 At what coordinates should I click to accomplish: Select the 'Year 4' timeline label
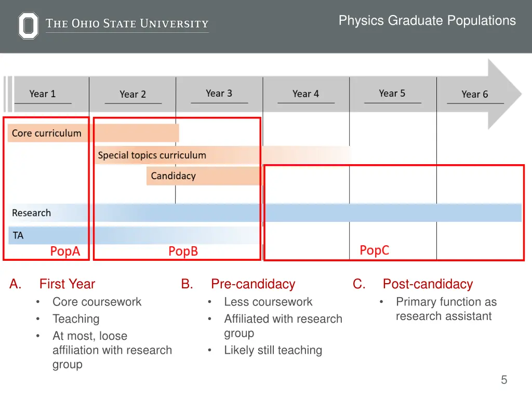click(305, 94)
